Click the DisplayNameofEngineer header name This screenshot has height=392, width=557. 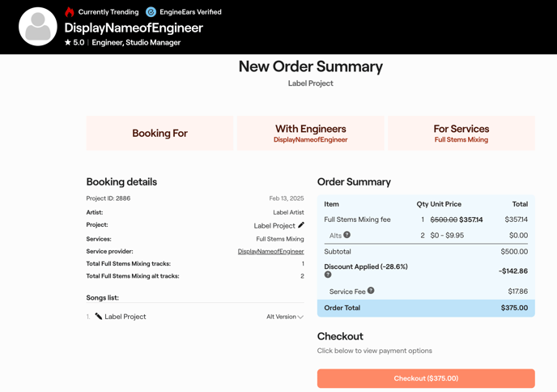[134, 28]
